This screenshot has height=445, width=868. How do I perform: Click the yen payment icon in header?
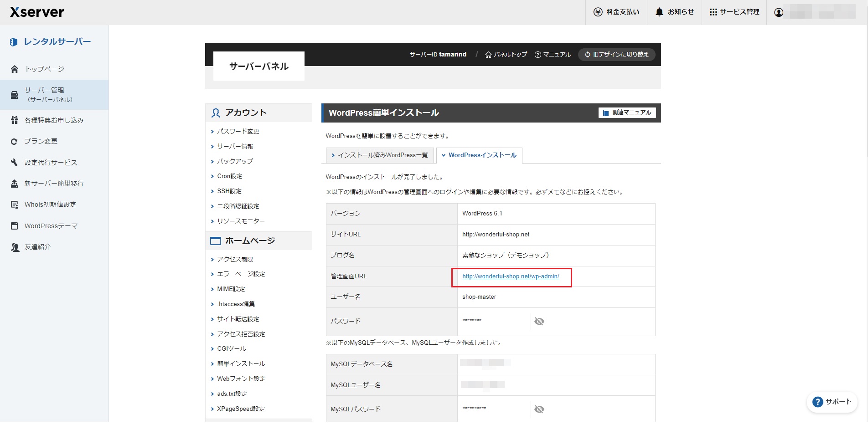598,12
